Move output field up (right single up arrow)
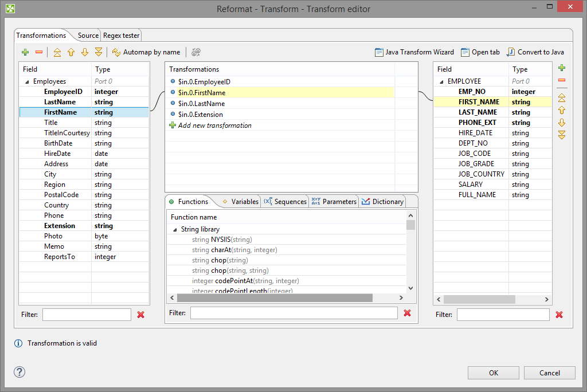This screenshot has height=392, width=587. tap(562, 111)
